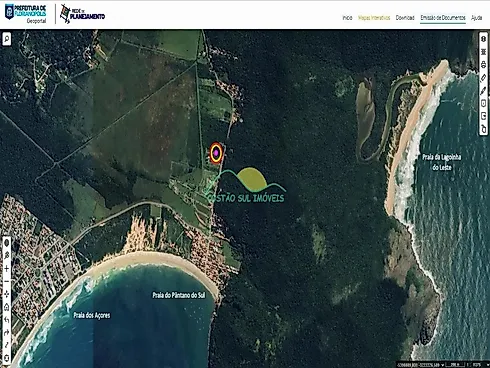490x368 pixels.
Task: Open the layers icon atop the right toolbar
Action: 483,39
